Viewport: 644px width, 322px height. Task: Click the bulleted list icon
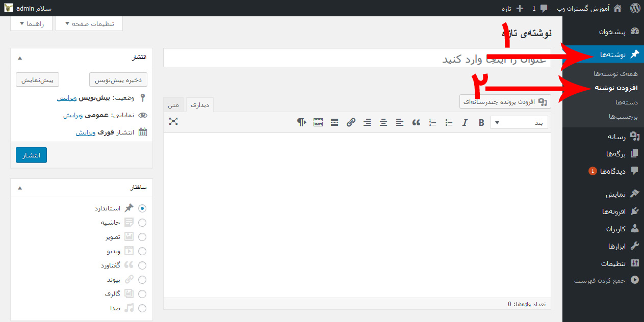pos(449,122)
